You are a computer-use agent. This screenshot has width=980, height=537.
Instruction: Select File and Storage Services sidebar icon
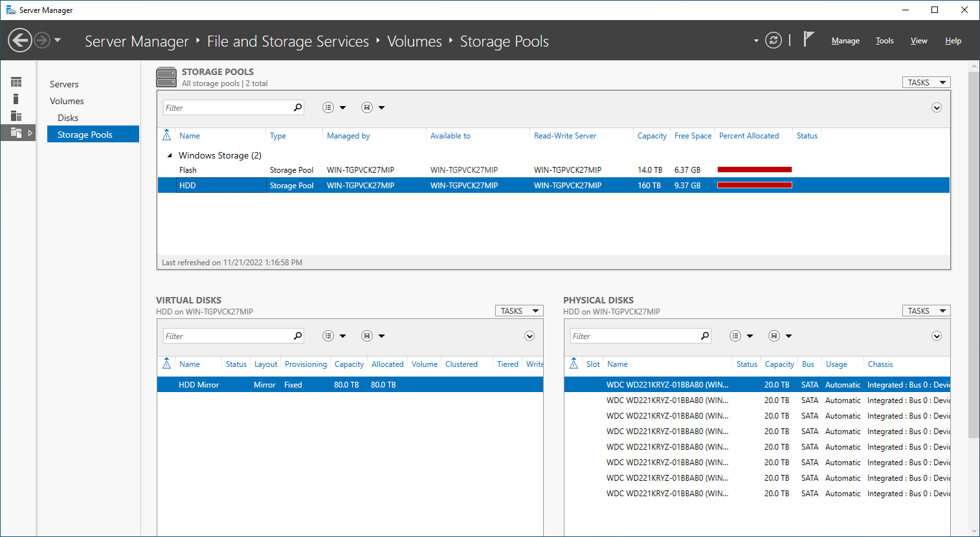(16, 133)
